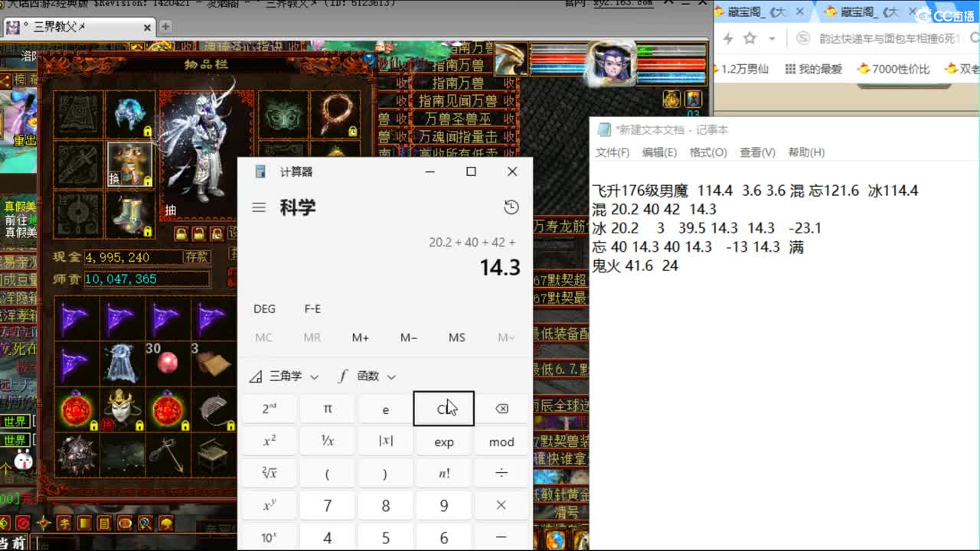
Task: Select the red orb item with count 30
Action: click(x=167, y=363)
